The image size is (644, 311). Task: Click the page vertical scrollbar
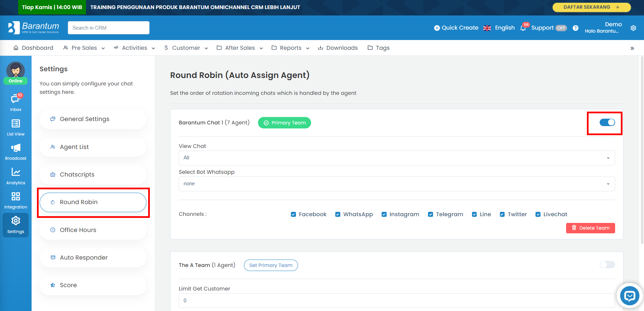(642, 150)
